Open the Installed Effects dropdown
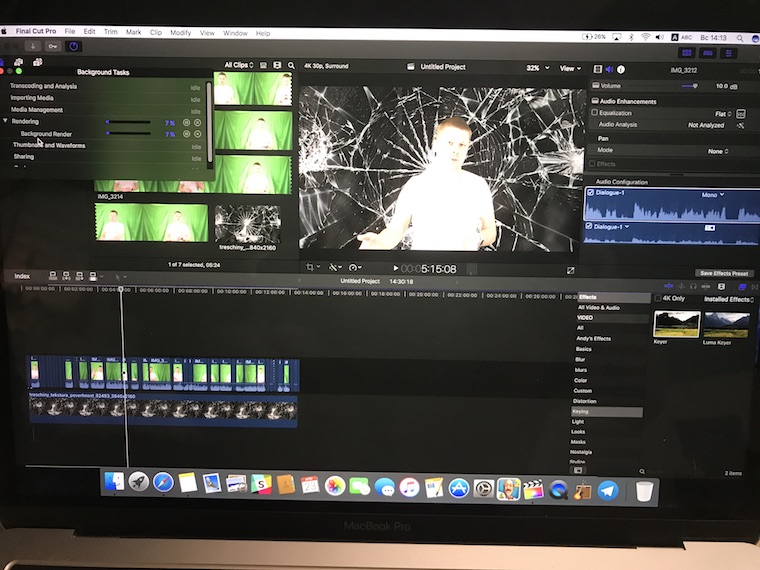Viewport: 760px width, 570px height. point(728,300)
